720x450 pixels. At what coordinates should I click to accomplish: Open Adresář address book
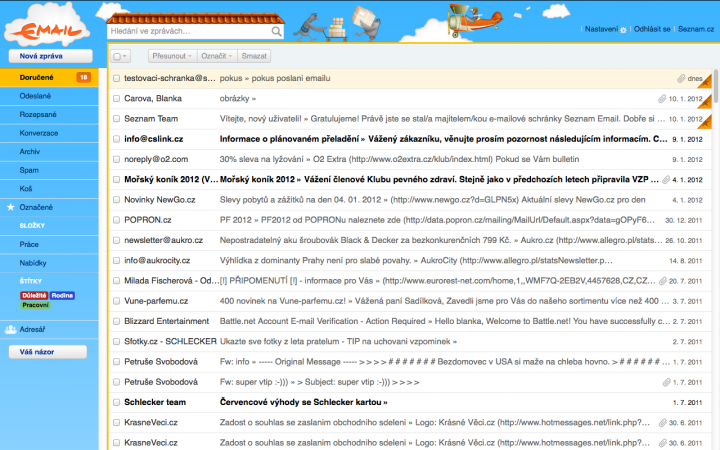(49, 329)
